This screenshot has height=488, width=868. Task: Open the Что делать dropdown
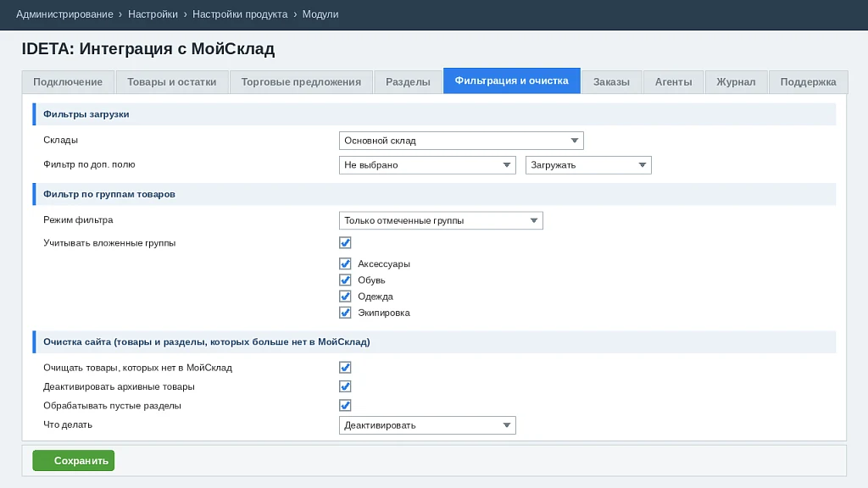pyautogui.click(x=427, y=425)
